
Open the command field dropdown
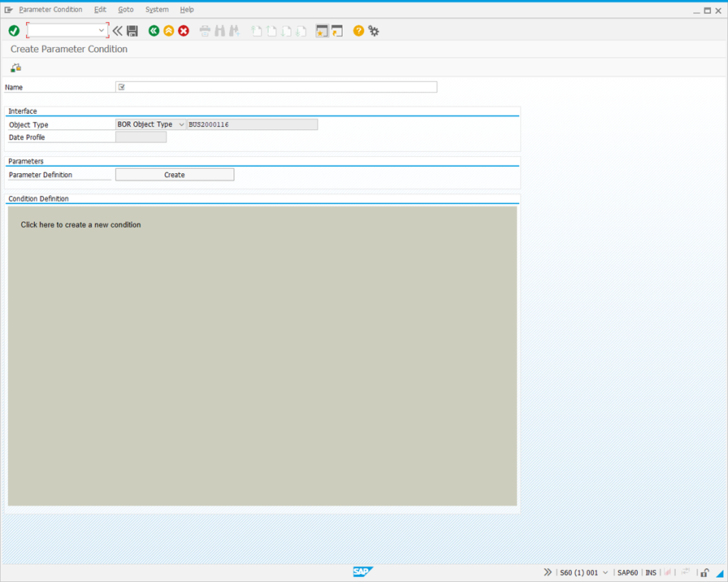[102, 30]
